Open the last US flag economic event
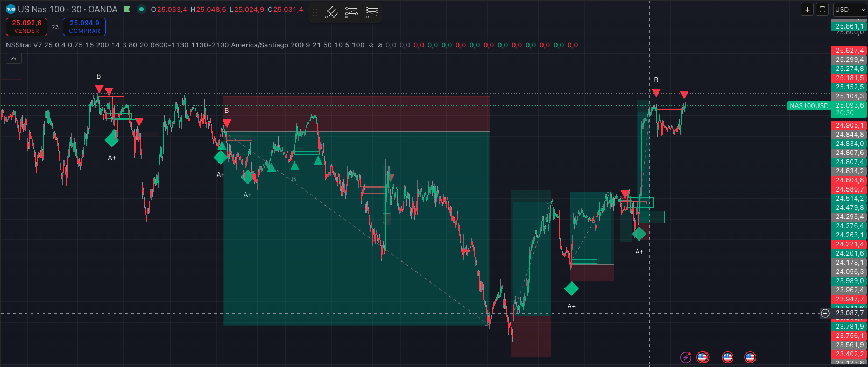This screenshot has width=868, height=367. click(750, 357)
